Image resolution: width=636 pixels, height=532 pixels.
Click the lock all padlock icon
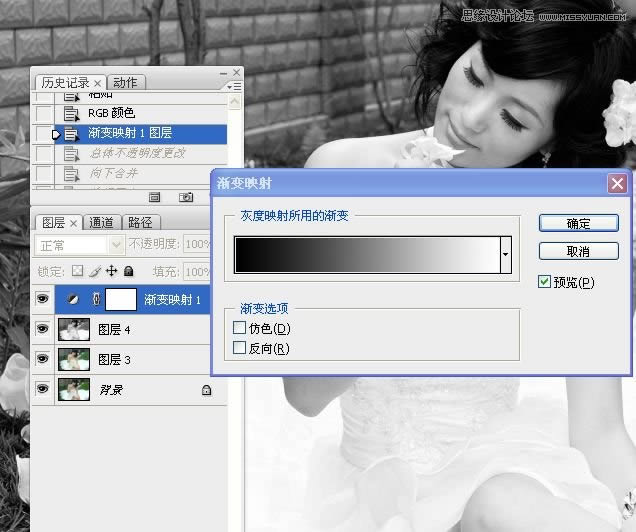tap(128, 271)
